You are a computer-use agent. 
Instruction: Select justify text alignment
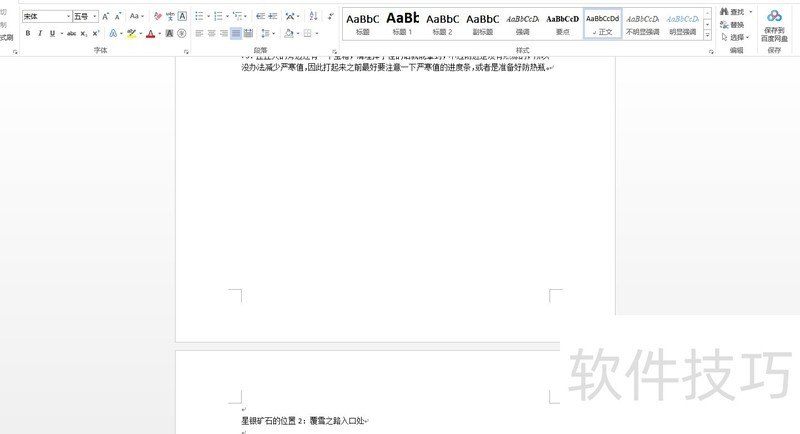236,34
